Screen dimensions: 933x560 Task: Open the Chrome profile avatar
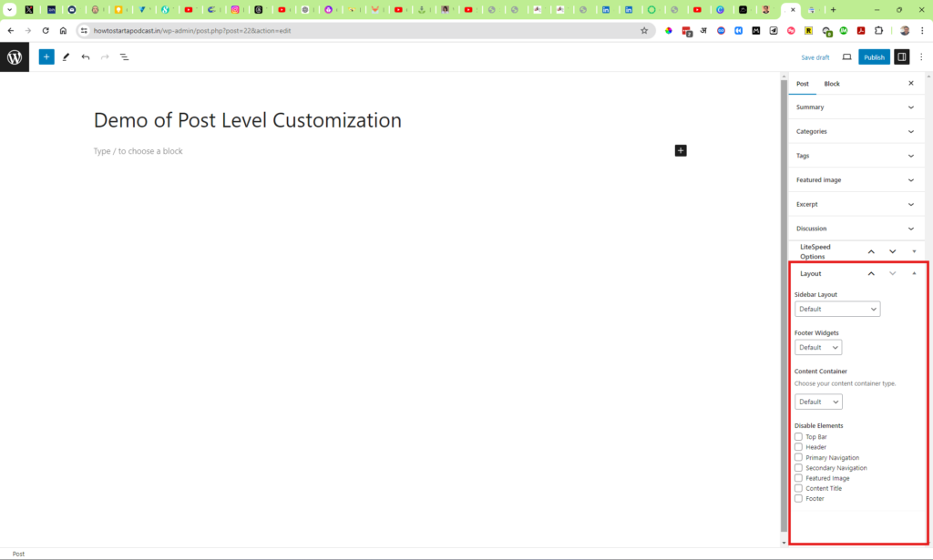(905, 30)
